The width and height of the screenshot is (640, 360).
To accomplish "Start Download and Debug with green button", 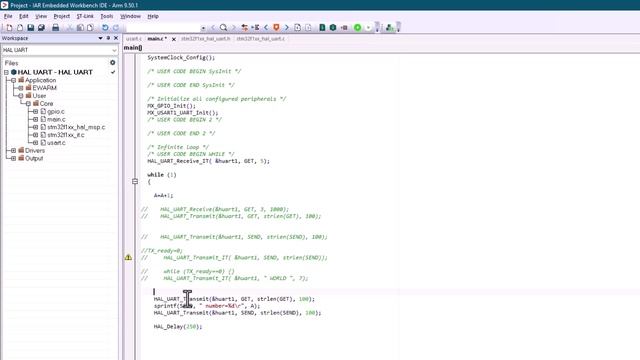I will coord(358,28).
